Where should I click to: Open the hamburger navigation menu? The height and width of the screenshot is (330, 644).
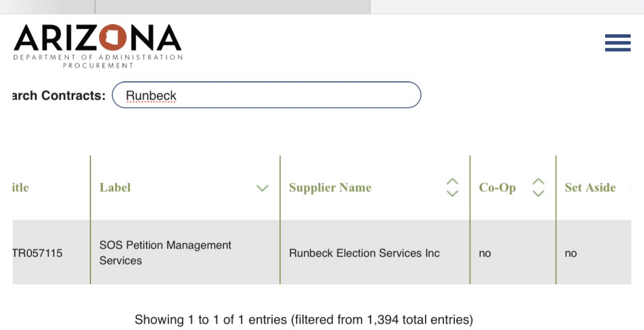click(618, 43)
